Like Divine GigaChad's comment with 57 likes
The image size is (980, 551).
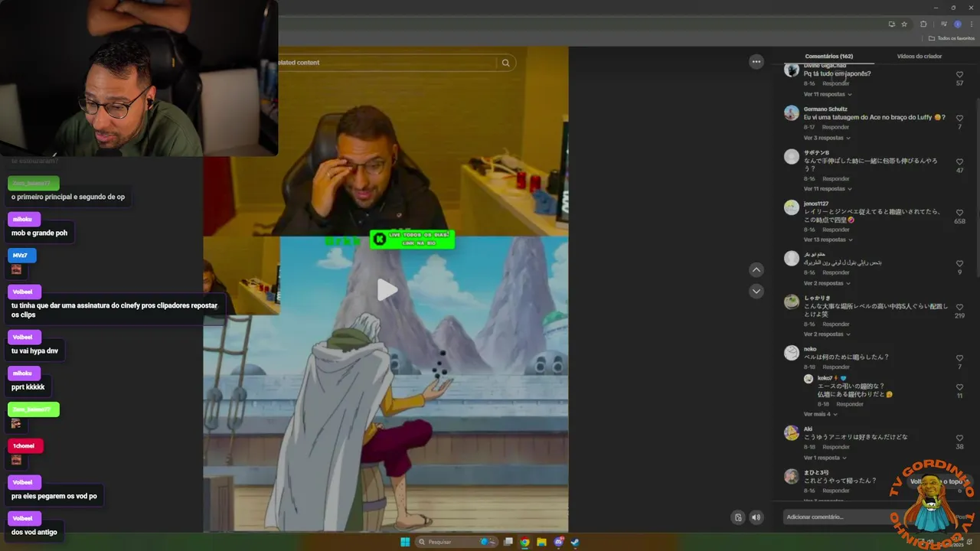pos(959,75)
